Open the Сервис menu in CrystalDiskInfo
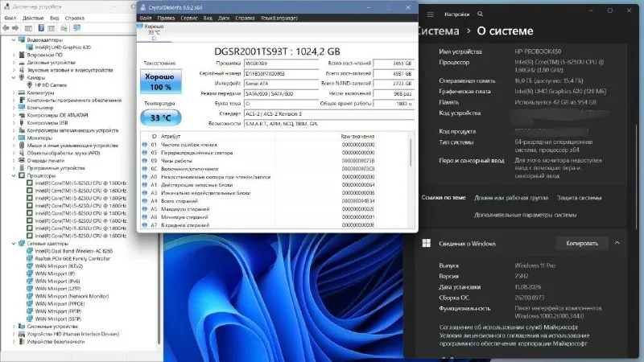Viewport: 644px width, 362px height. (x=189, y=18)
